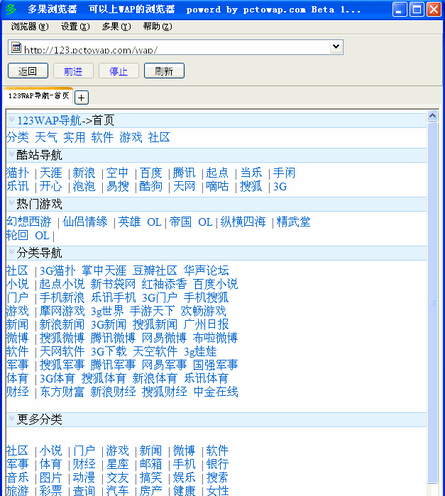Open the 音乐 link in 更多分类

pos(18,477)
